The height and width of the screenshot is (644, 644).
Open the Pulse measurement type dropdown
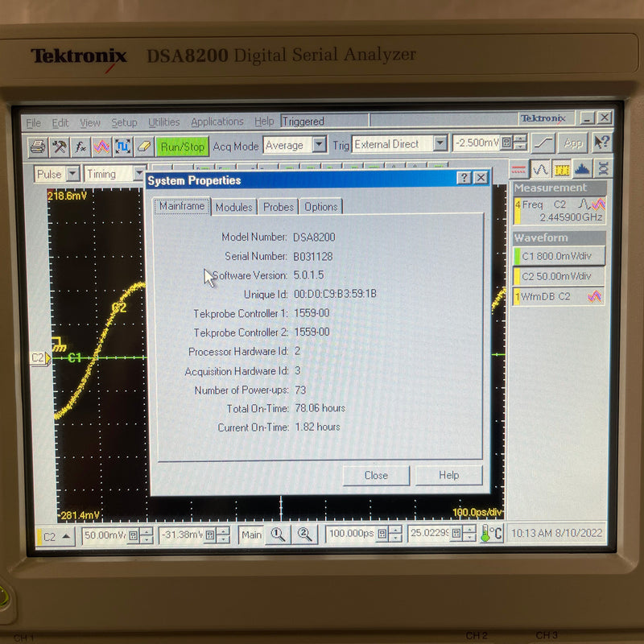(72, 174)
